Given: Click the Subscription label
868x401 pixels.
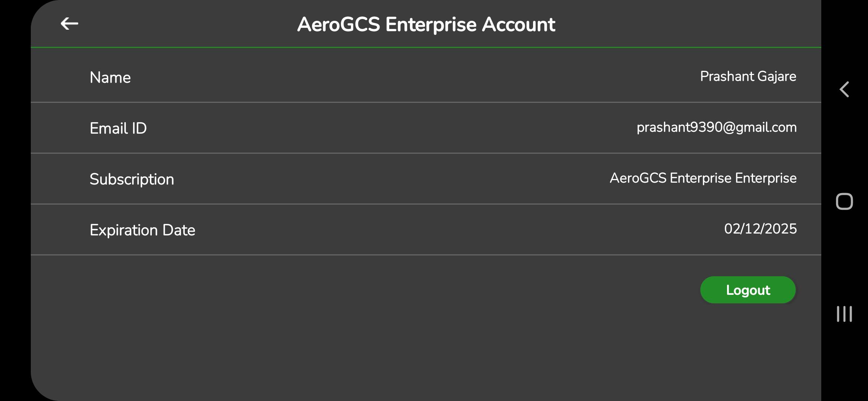Looking at the screenshot, I should 132,179.
